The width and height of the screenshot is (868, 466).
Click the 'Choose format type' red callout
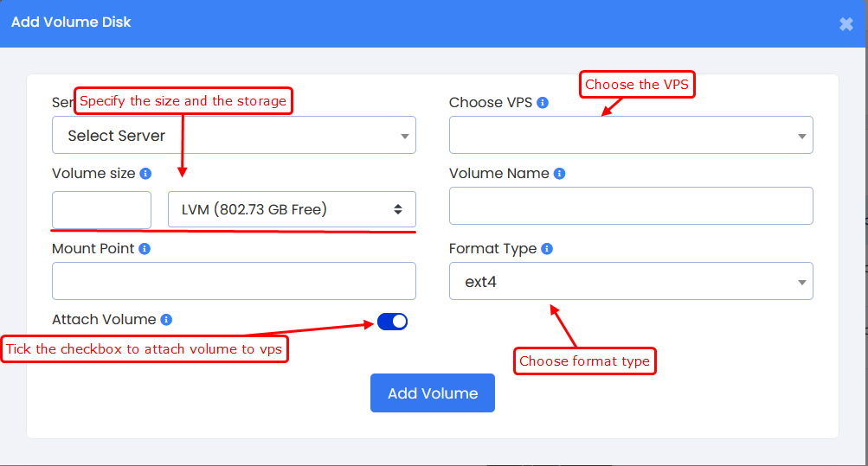(x=584, y=361)
